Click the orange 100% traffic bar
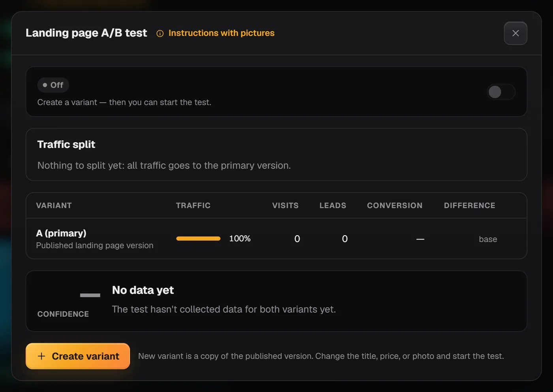Screen dimensions: 553x392 [198, 239]
